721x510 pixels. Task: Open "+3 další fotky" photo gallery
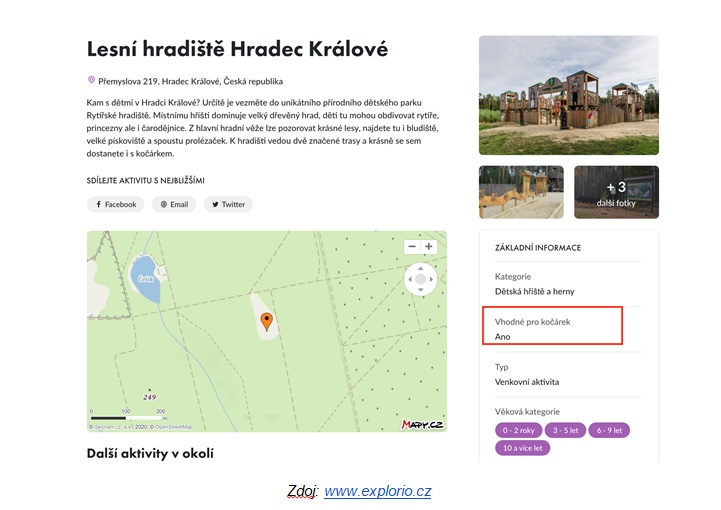pyautogui.click(x=616, y=191)
